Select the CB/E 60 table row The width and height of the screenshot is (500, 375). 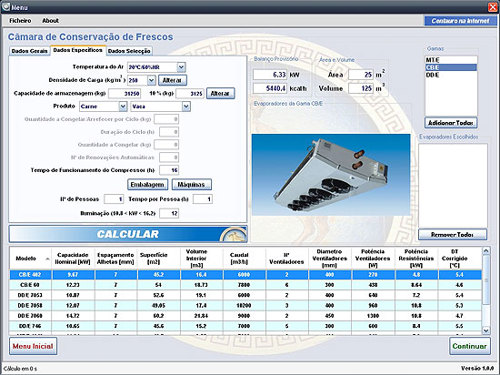pyautogui.click(x=246, y=285)
